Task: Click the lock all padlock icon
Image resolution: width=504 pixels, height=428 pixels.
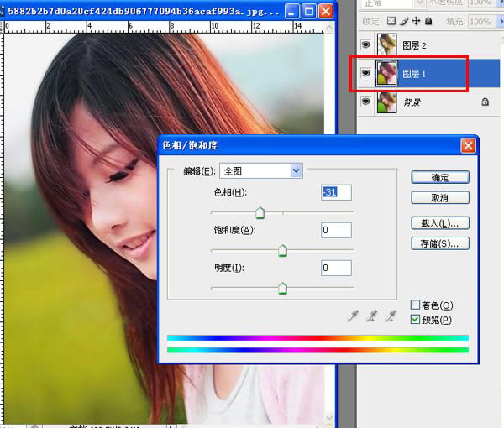Action: click(x=428, y=21)
